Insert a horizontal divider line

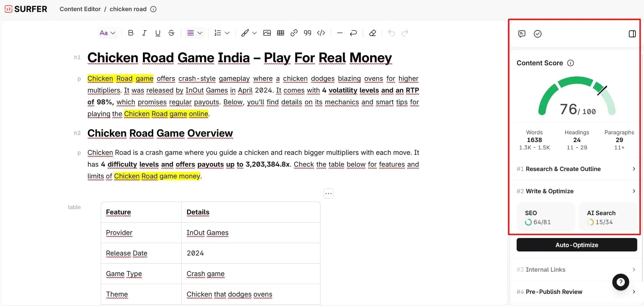click(340, 33)
